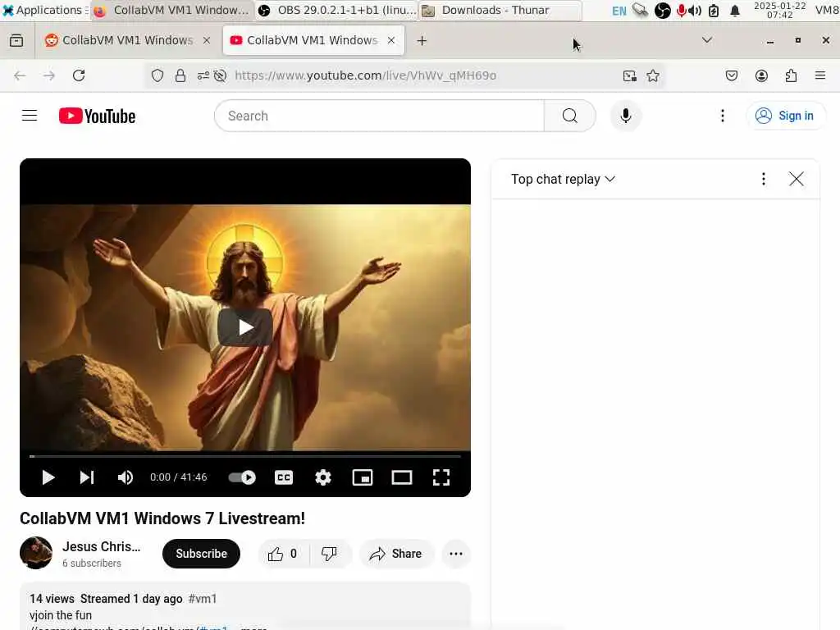Click the EN keyboard layout indicator
The image size is (840, 630).
click(619, 10)
